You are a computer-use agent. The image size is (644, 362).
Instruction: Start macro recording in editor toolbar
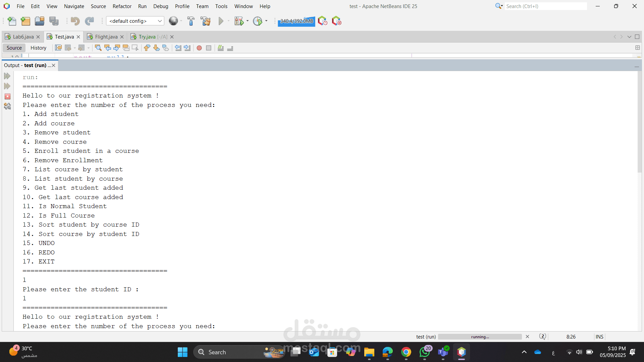click(x=199, y=48)
